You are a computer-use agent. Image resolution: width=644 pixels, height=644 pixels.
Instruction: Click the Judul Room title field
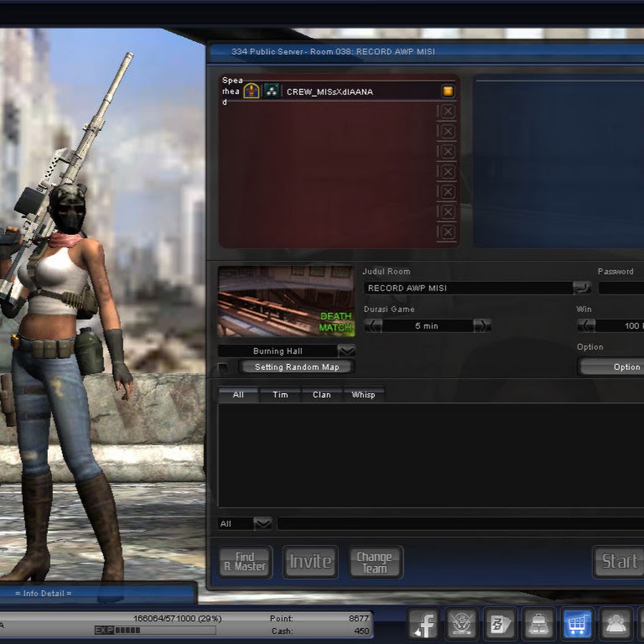tap(469, 288)
